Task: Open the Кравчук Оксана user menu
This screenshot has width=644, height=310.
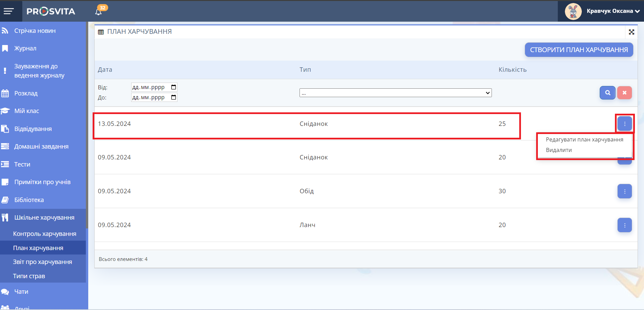Action: (x=613, y=11)
